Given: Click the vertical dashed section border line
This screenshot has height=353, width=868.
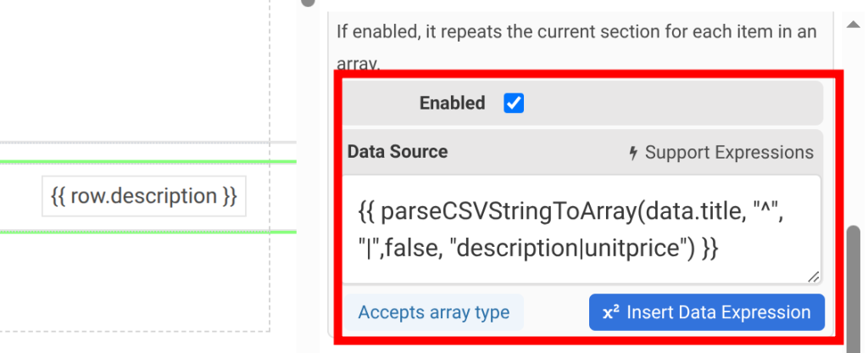Looking at the screenshot, I should tap(270, 166).
